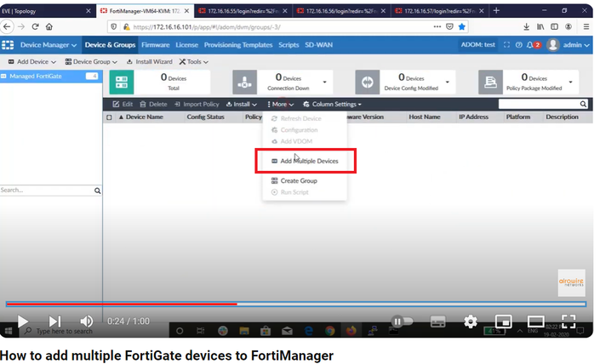
Task: Enter video full screen mode
Action: point(569,321)
